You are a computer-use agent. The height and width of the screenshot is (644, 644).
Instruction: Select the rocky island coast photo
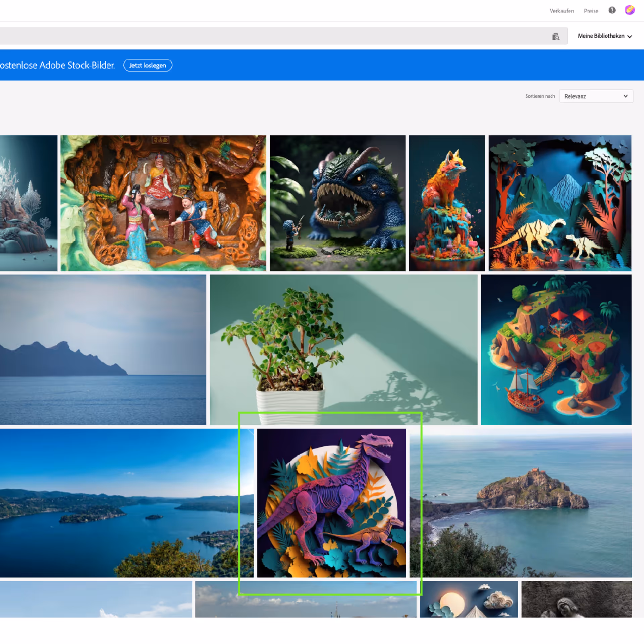coord(520,503)
